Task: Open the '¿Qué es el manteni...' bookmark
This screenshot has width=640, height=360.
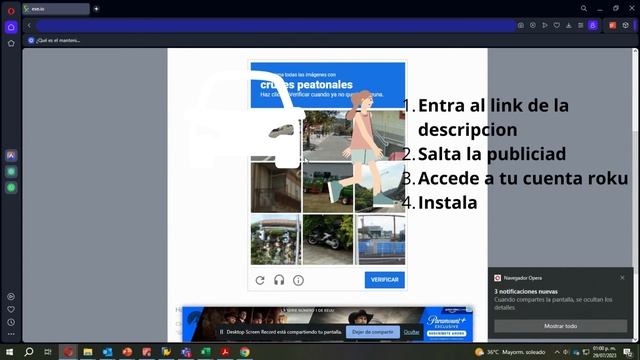Action: pyautogui.click(x=54, y=40)
